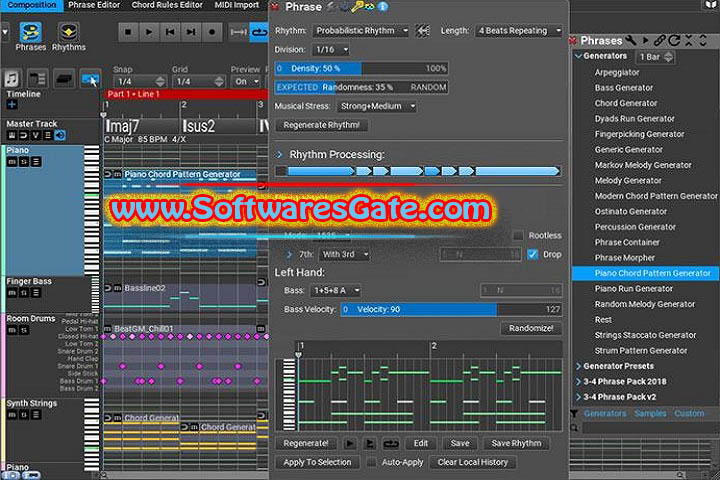Toggle loop preview beside the Edit button
The image size is (720, 480).
point(391,443)
